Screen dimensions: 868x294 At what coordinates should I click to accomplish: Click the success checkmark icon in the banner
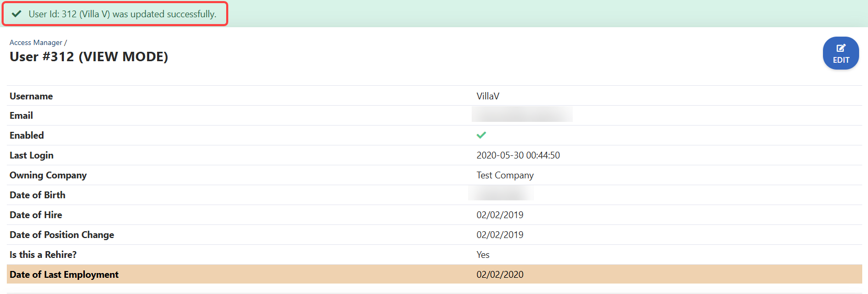coord(17,14)
